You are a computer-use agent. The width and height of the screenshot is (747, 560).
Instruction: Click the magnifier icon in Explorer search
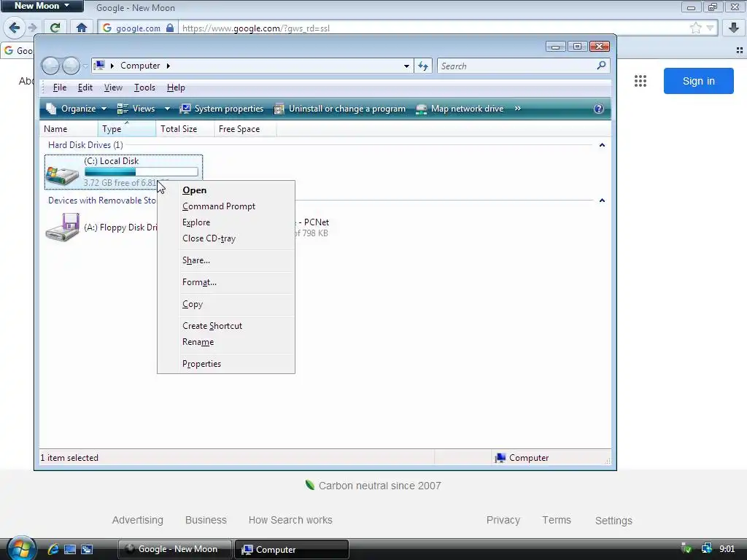pos(601,65)
